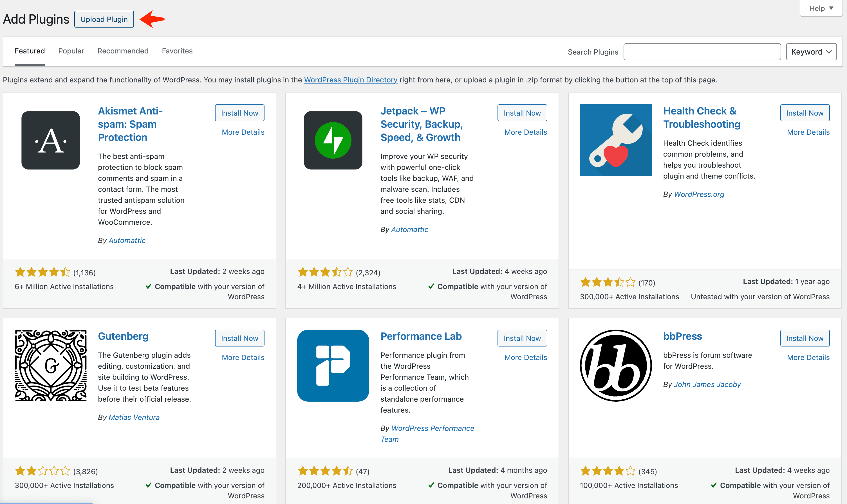This screenshot has width=847, height=504.
Task: Open the Performance Lab title link
Action: [x=421, y=336]
